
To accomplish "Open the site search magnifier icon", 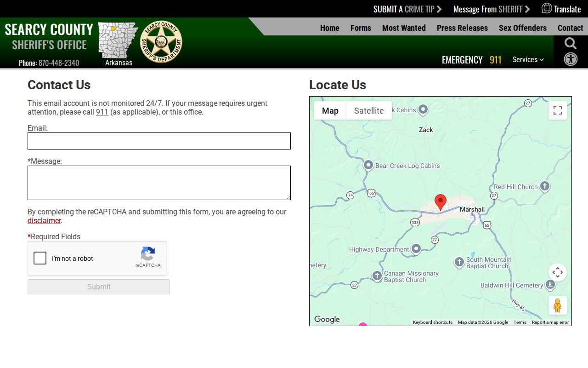I will pyautogui.click(x=571, y=43).
